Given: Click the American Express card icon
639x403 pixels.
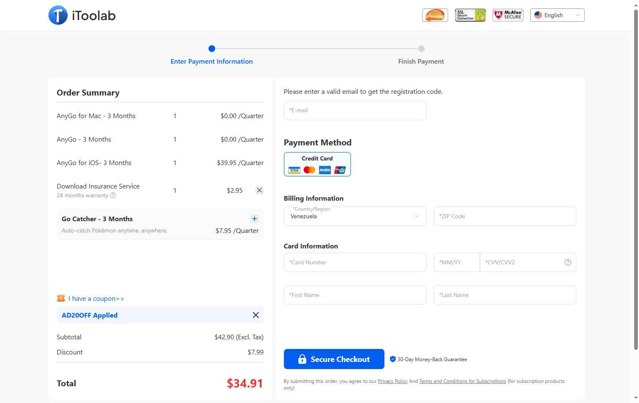Looking at the screenshot, I should tap(325, 170).
